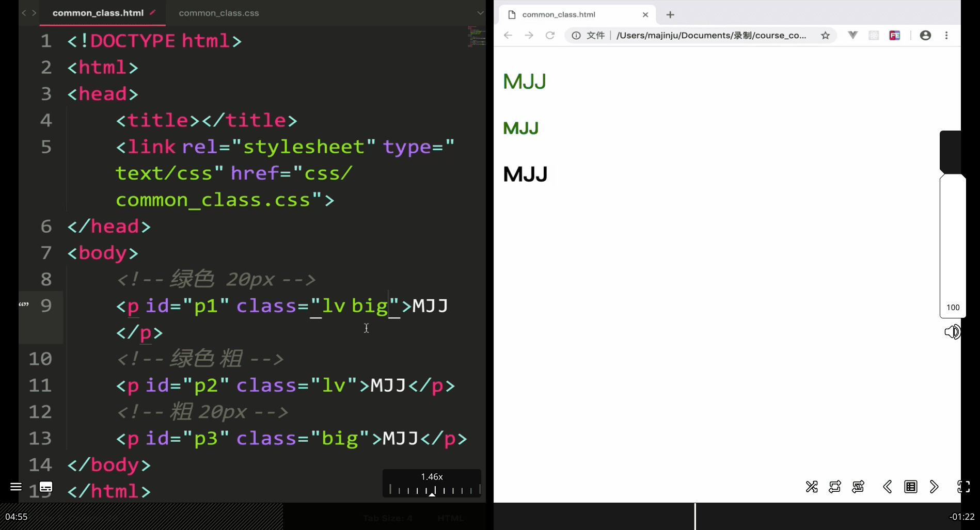Click the editor minimap
The height and width of the screenshot is (530, 980).
[477, 36]
